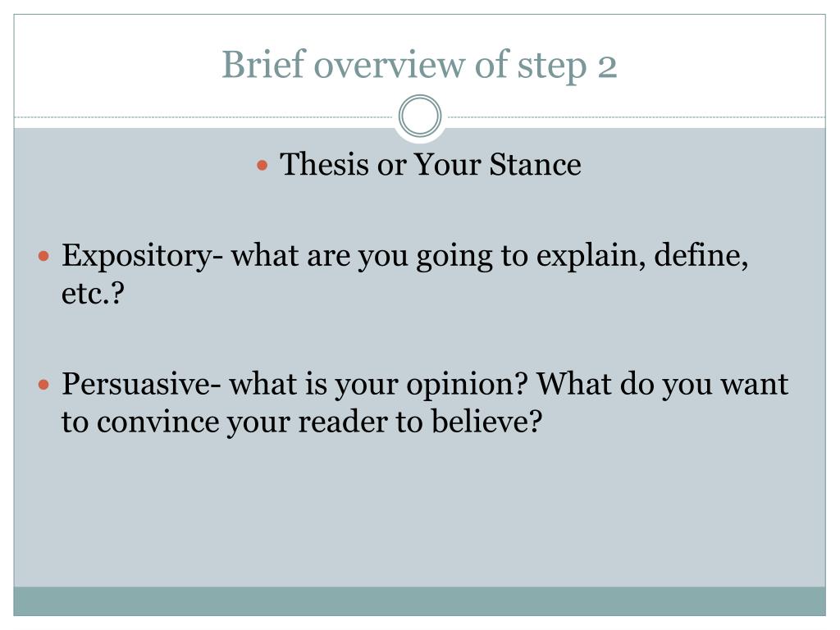Click the teal footer bar at the slide bottom

[x=419, y=601]
